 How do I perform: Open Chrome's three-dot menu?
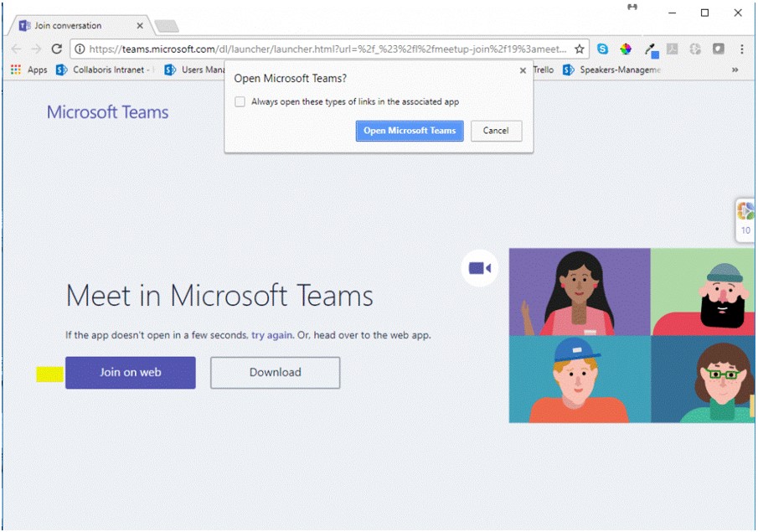(x=742, y=49)
